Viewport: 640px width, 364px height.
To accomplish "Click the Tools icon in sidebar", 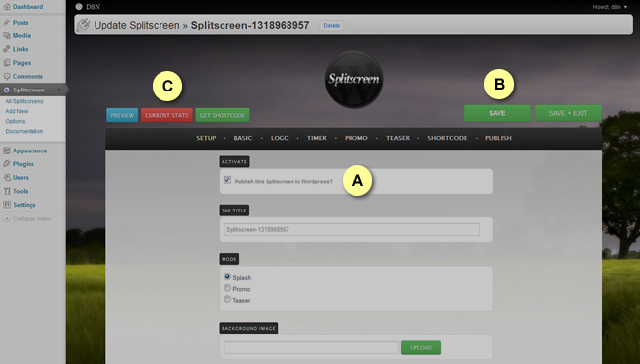I will click(7, 191).
